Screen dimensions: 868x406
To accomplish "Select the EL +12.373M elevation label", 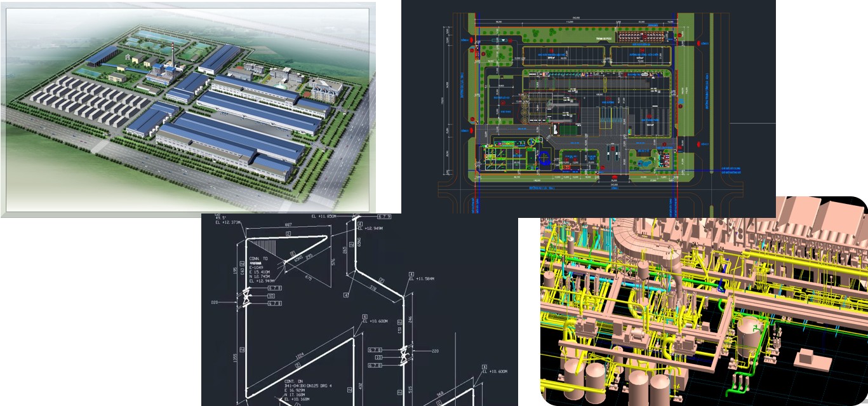I will point(228,222).
